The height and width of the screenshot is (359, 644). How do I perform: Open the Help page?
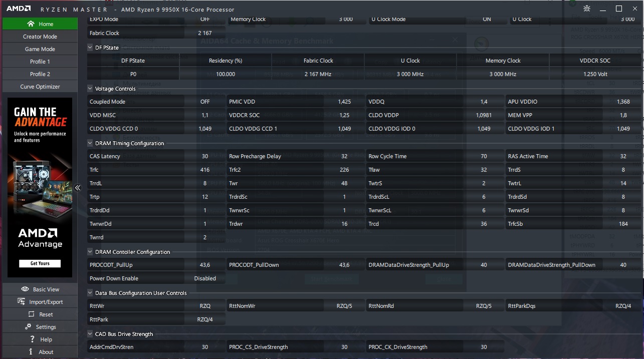(40, 339)
